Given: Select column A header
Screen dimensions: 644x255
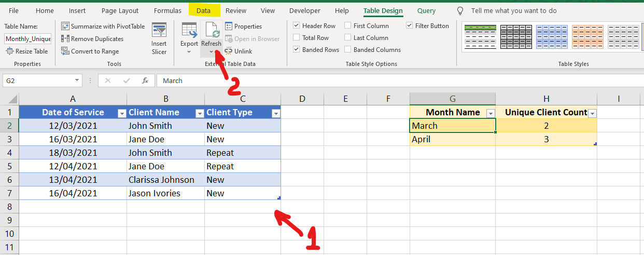Looking at the screenshot, I should point(73,99).
